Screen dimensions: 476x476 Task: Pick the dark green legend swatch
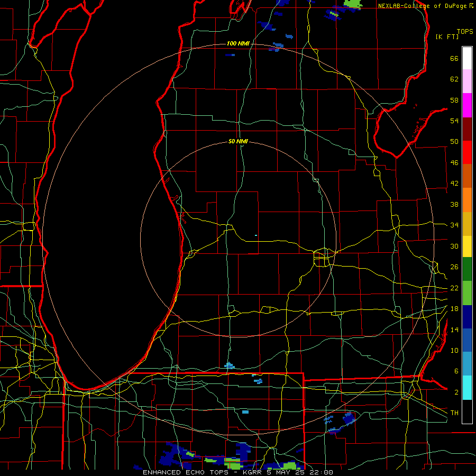pyautogui.click(x=467, y=269)
